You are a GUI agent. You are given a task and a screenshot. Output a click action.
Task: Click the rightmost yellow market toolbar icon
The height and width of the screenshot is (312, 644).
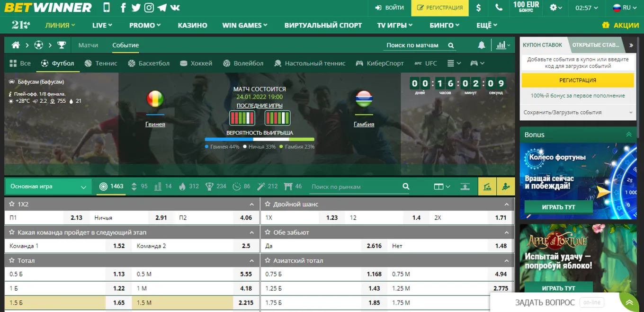(506, 187)
